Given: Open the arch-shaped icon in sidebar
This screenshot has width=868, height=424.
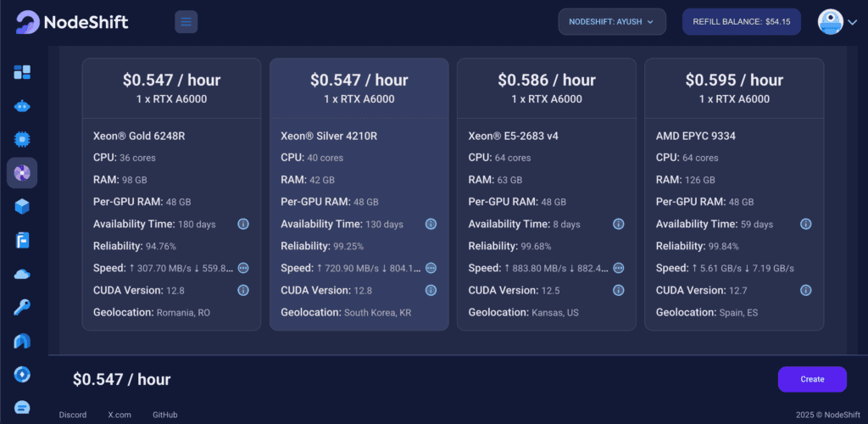Looking at the screenshot, I should click(22, 341).
